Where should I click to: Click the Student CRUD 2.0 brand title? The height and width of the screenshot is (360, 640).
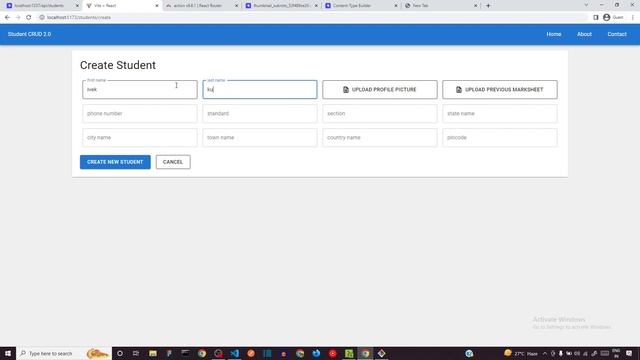point(29,34)
